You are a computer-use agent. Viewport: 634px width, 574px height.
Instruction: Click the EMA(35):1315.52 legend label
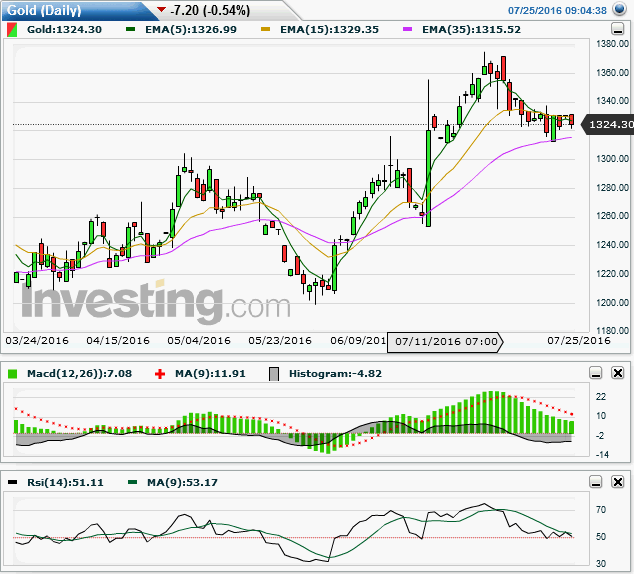pos(471,30)
